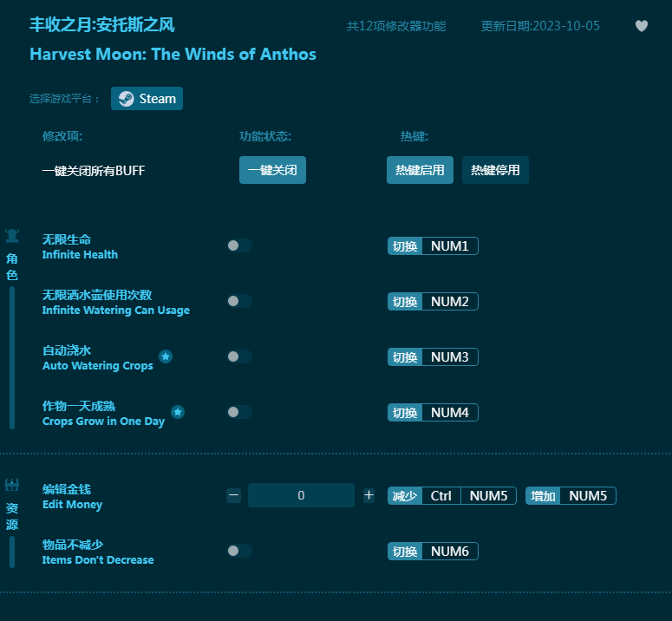Toggle Infinite Health switch
This screenshot has width=672, height=621.
tap(238, 245)
